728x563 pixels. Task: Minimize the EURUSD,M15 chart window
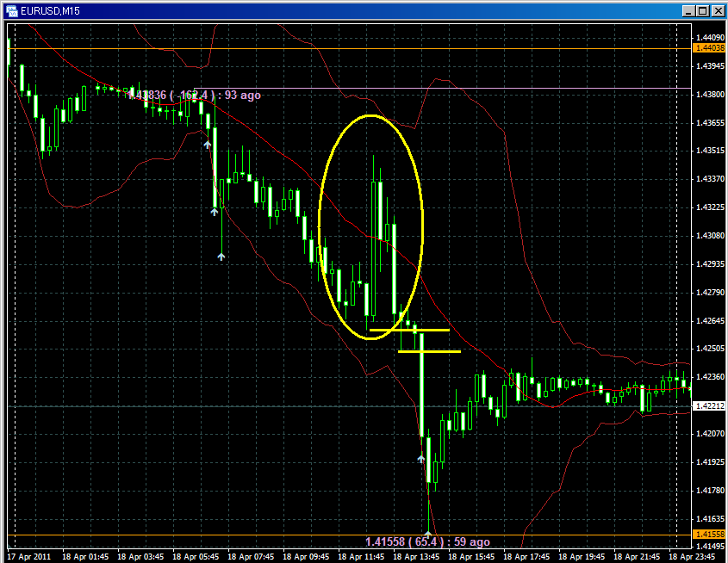click(689, 10)
